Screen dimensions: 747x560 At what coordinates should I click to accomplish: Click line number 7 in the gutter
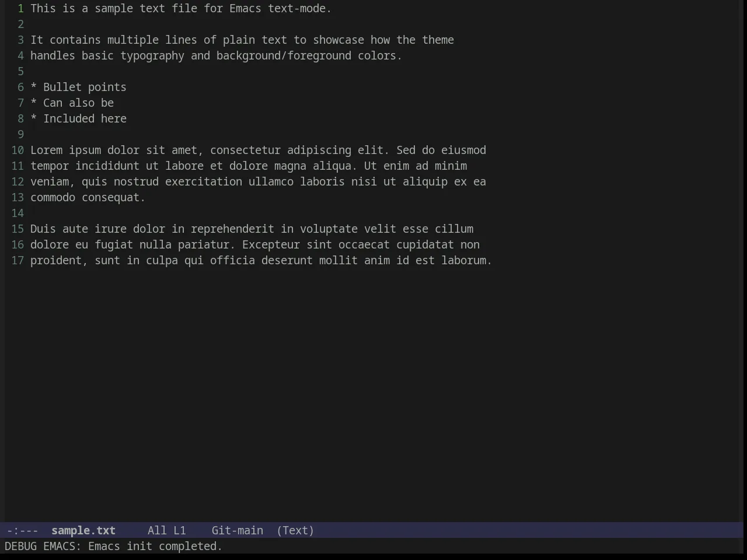(x=20, y=103)
